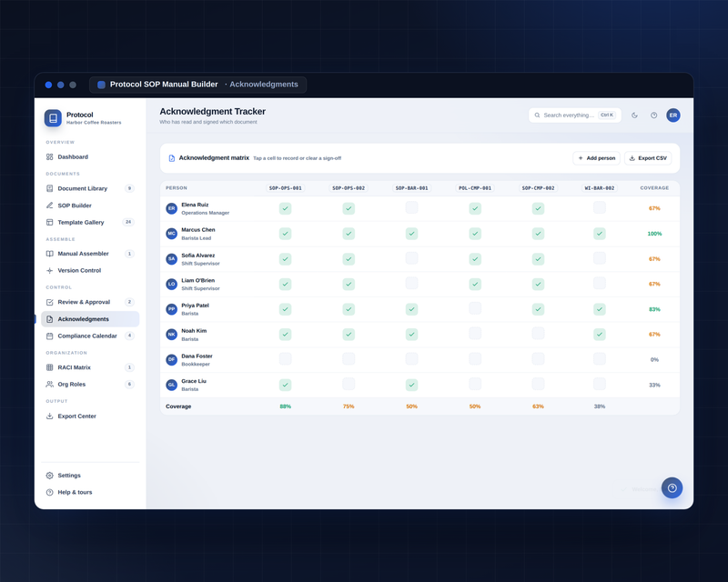728x582 pixels.
Task: Toggle Grace Liu SOP-BAR-001 acknowledgment
Action: [412, 385]
